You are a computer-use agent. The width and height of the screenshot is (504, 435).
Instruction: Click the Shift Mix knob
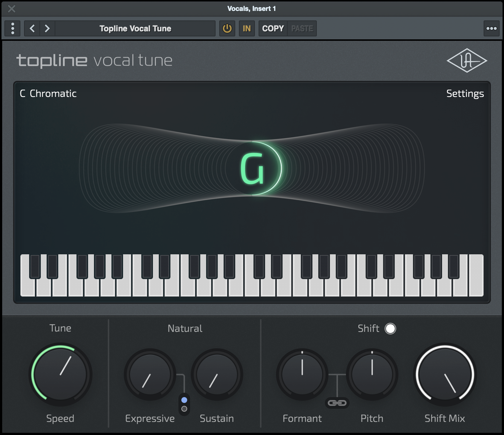pos(445,374)
